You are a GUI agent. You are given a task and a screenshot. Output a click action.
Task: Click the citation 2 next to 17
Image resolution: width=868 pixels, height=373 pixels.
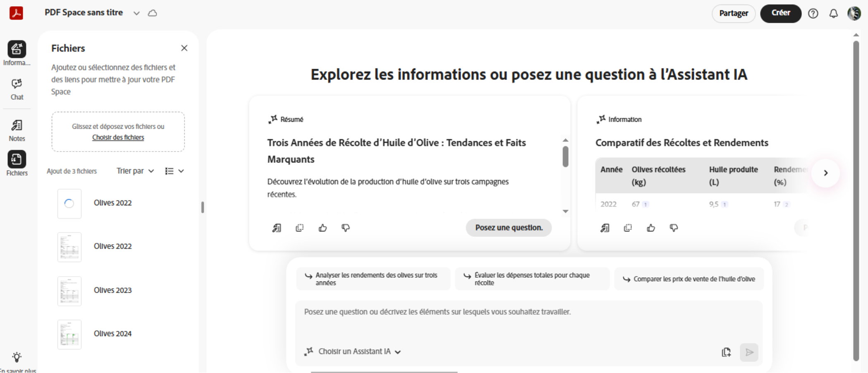tap(787, 205)
